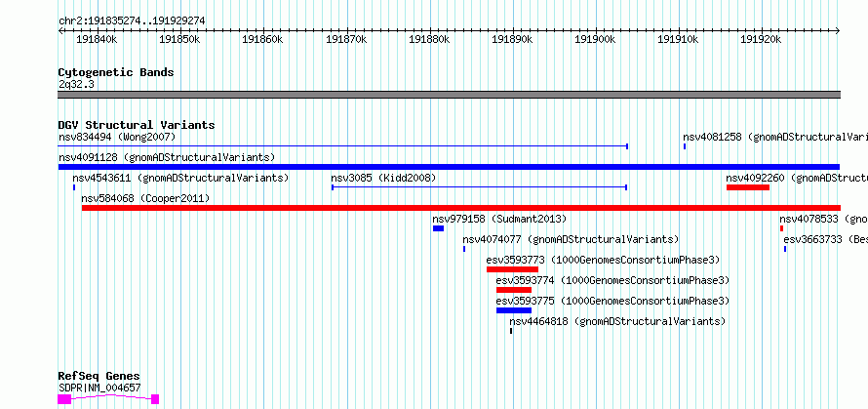The height and width of the screenshot is (409, 868).
Task: Click the 191900k ruler label
Action: point(596,39)
